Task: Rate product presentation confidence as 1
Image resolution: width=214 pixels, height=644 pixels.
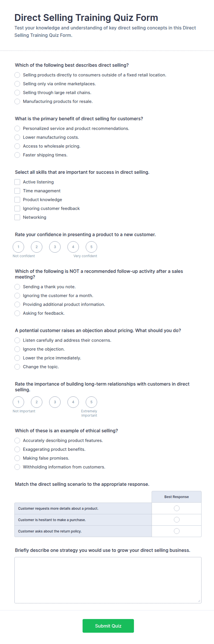Action: (x=18, y=247)
